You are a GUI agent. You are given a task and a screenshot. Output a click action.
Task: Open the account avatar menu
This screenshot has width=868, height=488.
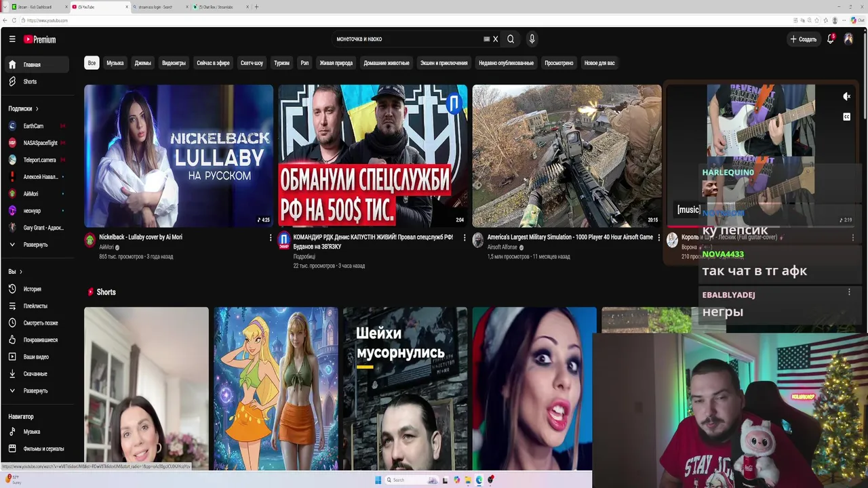[848, 39]
